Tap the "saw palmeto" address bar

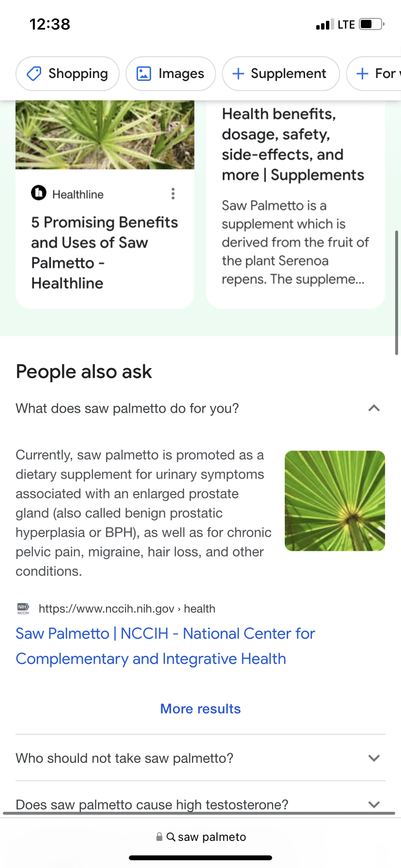point(212,837)
